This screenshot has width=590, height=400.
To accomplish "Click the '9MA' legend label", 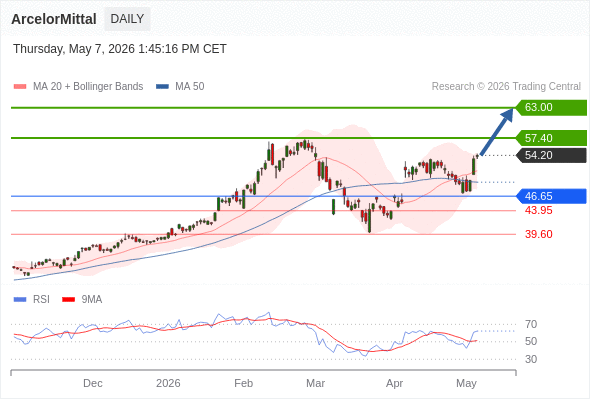I will tap(92, 300).
